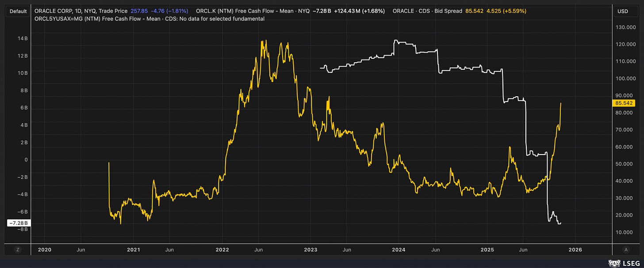Screen dimensions: 644x268
Task: Click the 50.000 right axis label
Action: click(625, 164)
